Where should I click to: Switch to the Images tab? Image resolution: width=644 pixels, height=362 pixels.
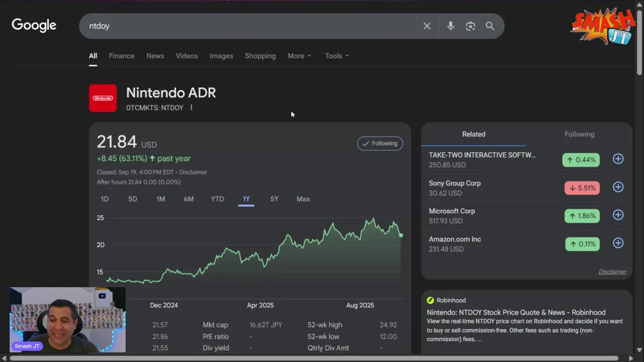click(221, 56)
